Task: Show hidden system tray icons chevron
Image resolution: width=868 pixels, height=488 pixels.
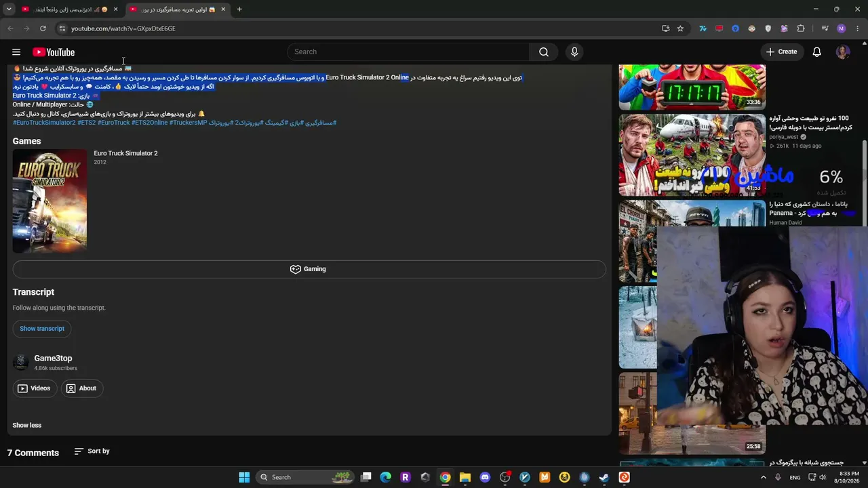Action: click(764, 477)
